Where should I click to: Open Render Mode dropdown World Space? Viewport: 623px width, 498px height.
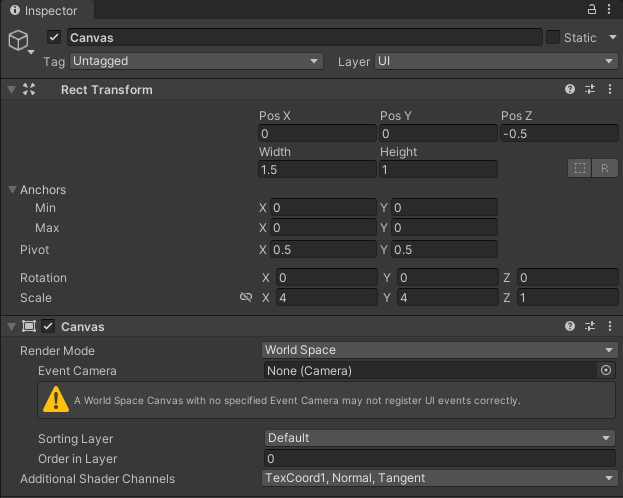(x=439, y=350)
